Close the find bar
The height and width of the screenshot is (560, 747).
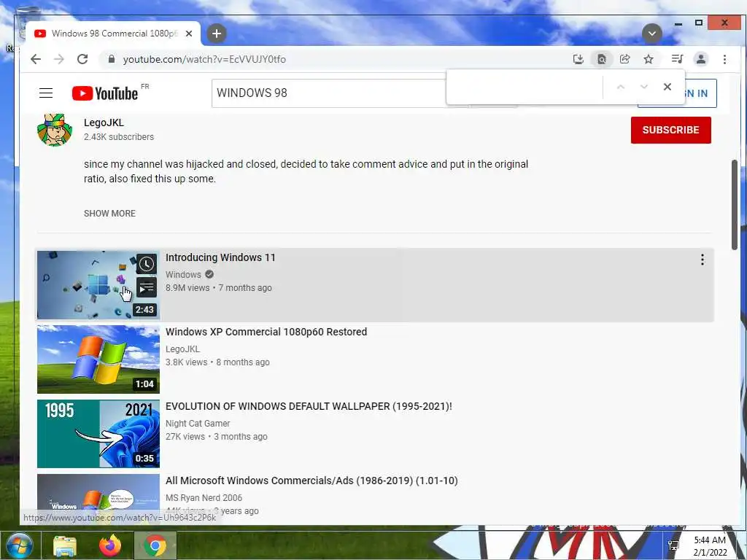tap(667, 87)
